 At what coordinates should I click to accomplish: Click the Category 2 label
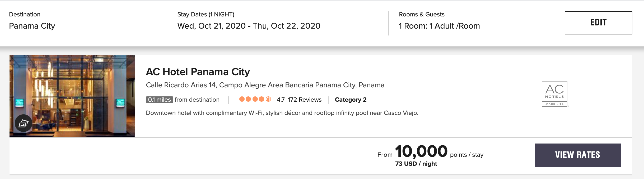click(x=351, y=100)
